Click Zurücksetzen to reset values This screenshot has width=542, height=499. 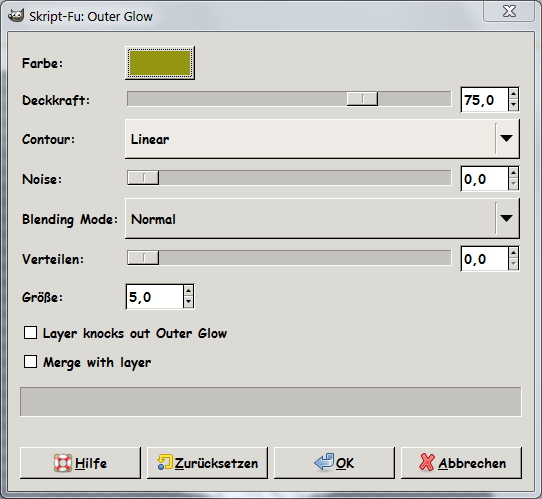coord(207,463)
